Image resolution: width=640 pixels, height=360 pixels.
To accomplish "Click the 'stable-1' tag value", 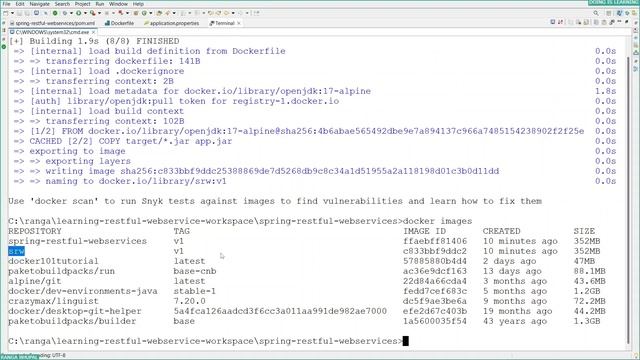I will point(195,291).
